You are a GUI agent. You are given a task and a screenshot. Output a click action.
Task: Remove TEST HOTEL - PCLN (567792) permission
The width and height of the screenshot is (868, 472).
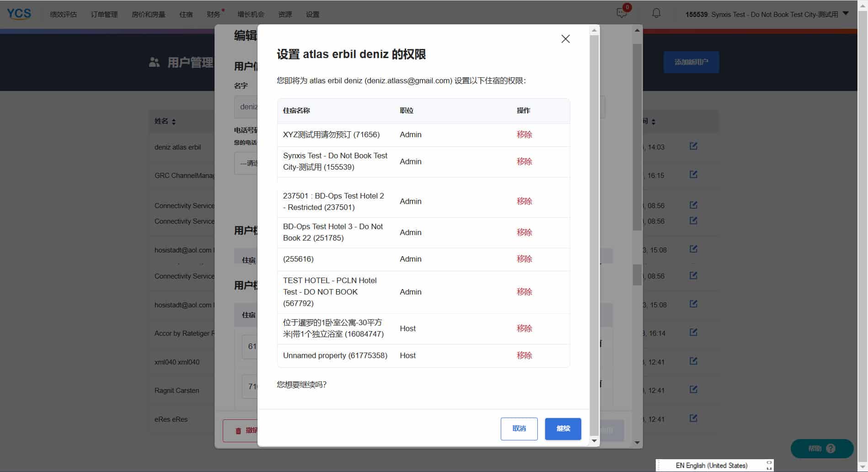pos(524,292)
